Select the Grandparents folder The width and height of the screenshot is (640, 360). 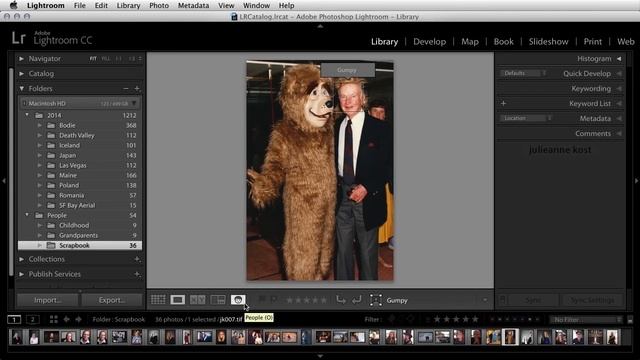tap(78, 235)
